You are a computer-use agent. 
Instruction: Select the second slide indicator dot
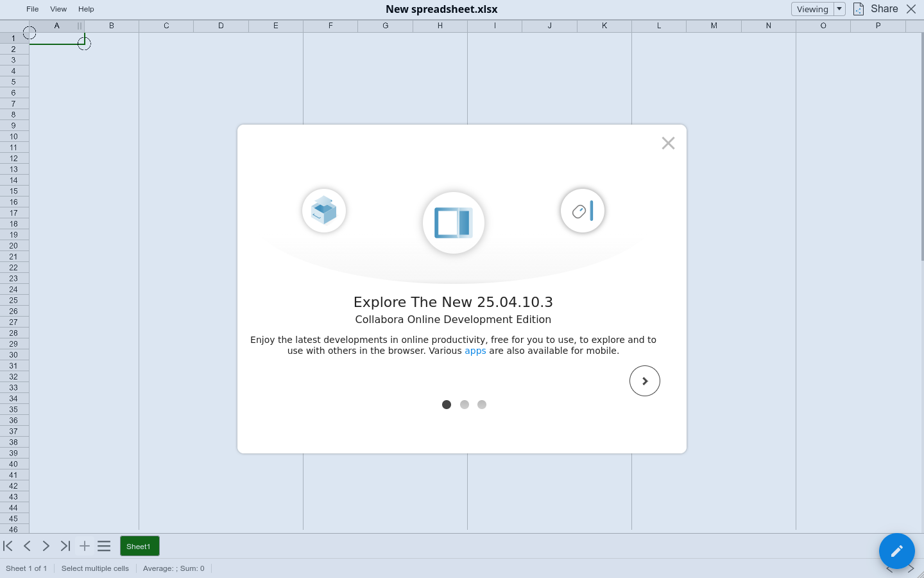[465, 405]
